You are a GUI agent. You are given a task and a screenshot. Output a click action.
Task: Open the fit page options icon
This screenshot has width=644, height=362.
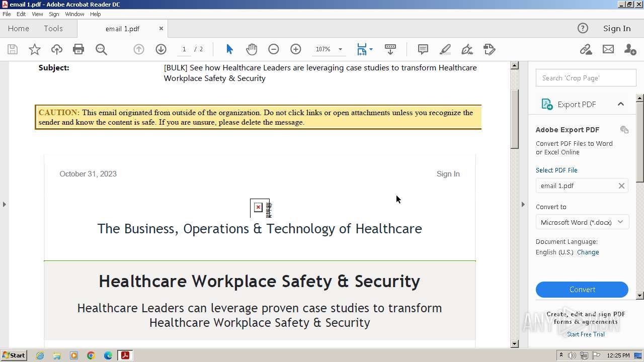(362, 49)
